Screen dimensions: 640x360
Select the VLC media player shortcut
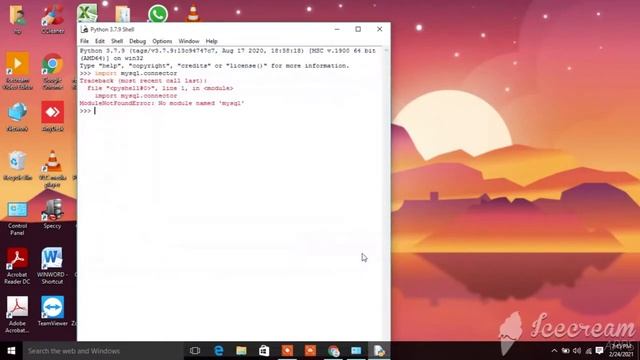pyautogui.click(x=52, y=169)
